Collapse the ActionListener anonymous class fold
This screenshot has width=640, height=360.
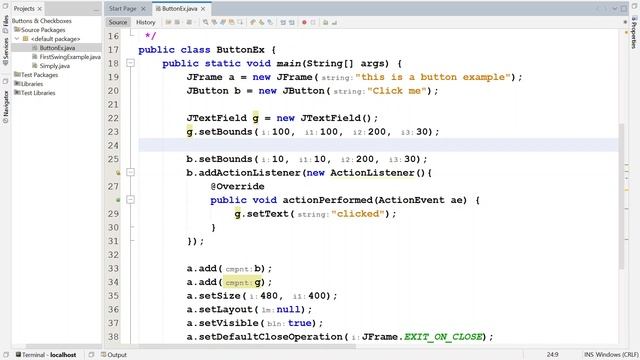(x=130, y=172)
